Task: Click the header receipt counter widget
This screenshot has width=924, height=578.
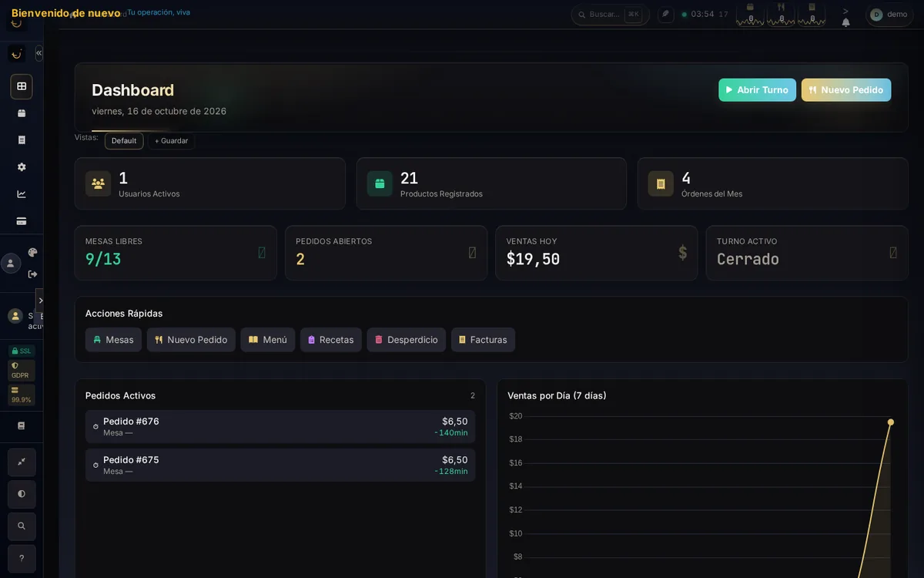Action: [x=812, y=14]
